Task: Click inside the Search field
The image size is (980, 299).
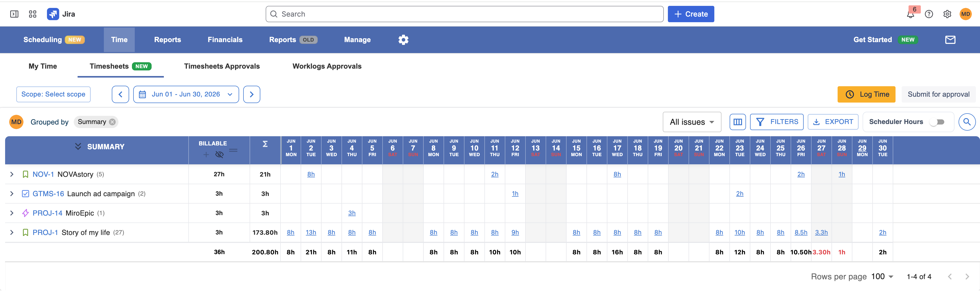Action: pos(464,14)
